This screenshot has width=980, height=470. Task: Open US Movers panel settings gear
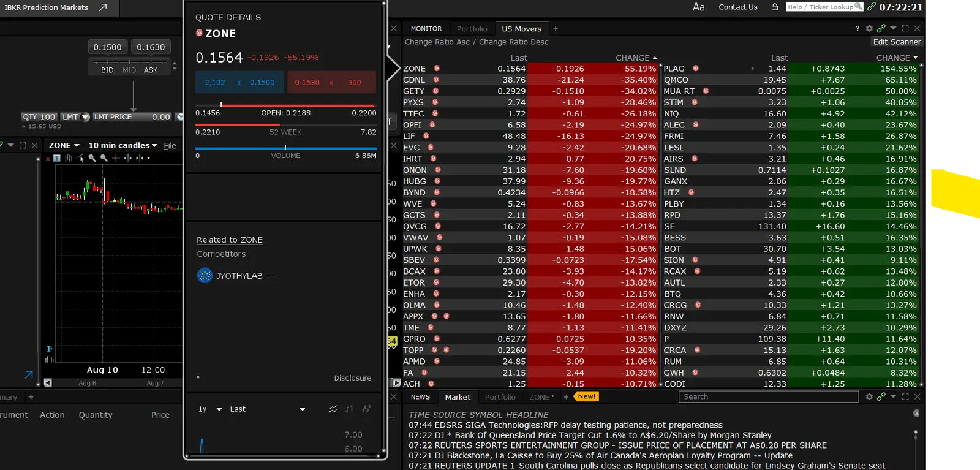coord(869,28)
